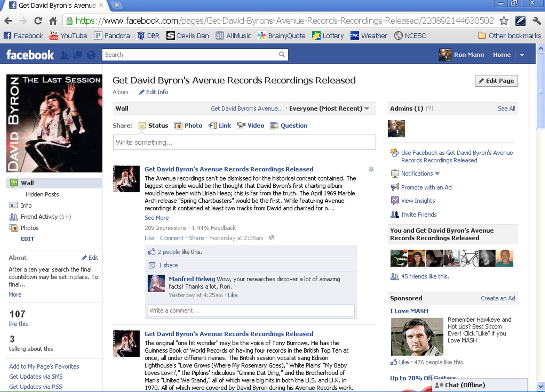This screenshot has height=392, width=545.
Task: Open the DBR bookmark
Action: tap(148, 36)
